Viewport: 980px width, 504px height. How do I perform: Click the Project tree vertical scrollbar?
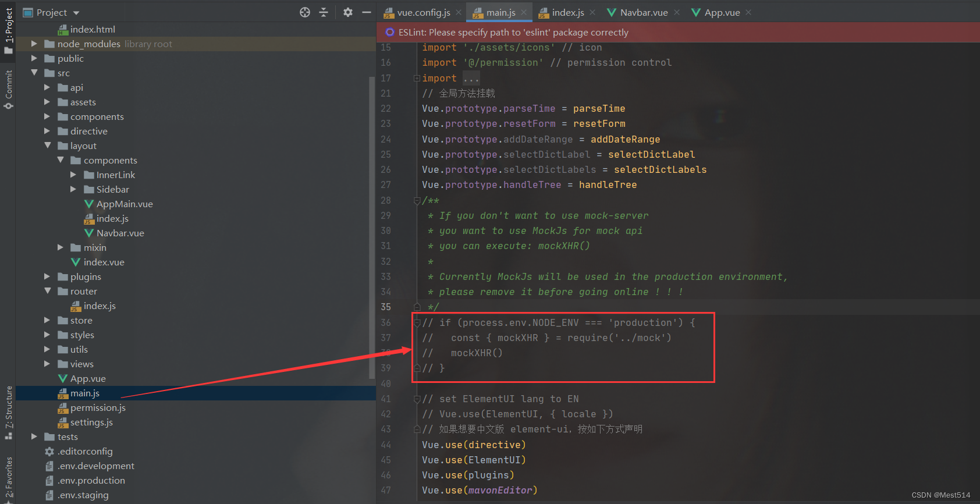372,227
